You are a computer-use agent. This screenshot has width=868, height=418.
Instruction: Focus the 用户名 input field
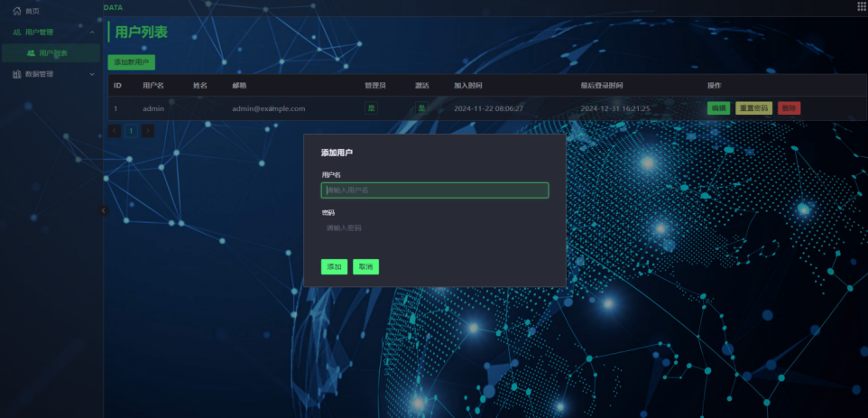coord(435,190)
